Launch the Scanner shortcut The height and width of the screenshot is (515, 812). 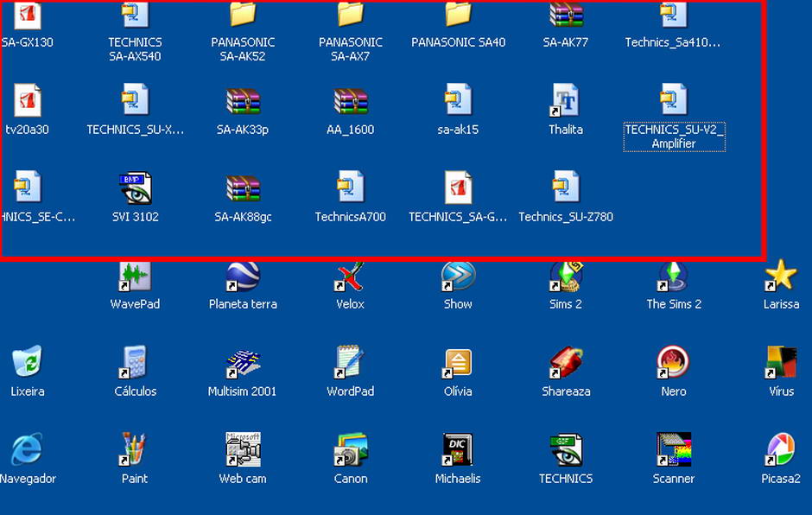point(673,449)
